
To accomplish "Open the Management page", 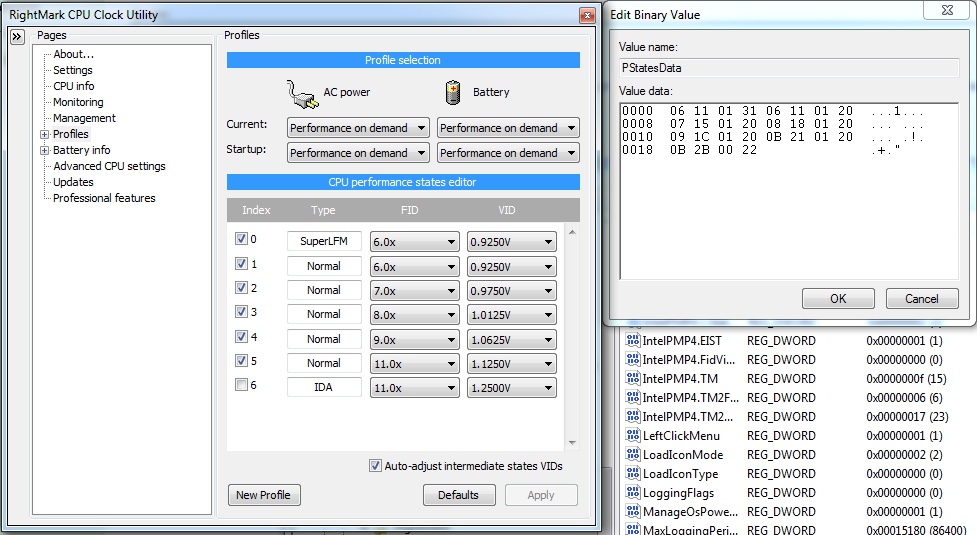I will 84,118.
